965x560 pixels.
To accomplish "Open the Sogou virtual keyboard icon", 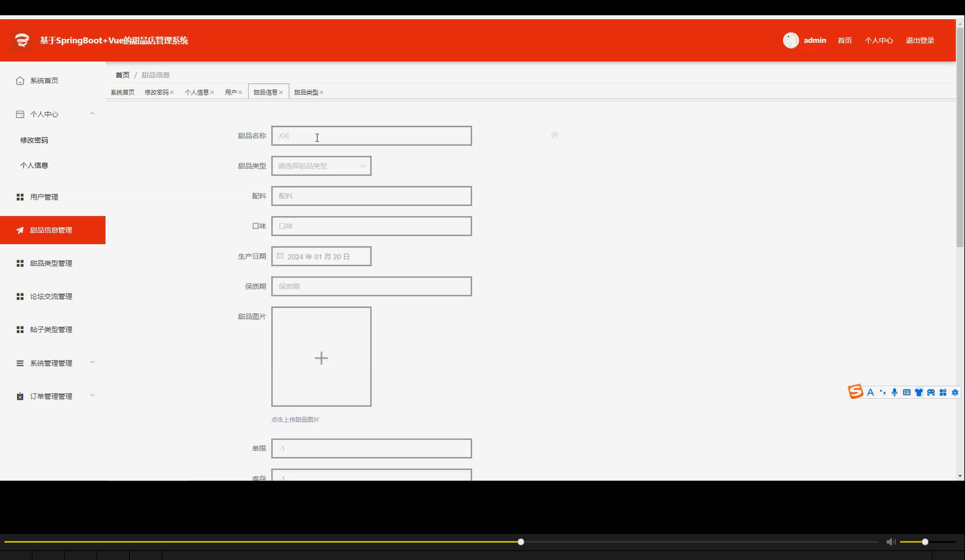I will 907,392.
